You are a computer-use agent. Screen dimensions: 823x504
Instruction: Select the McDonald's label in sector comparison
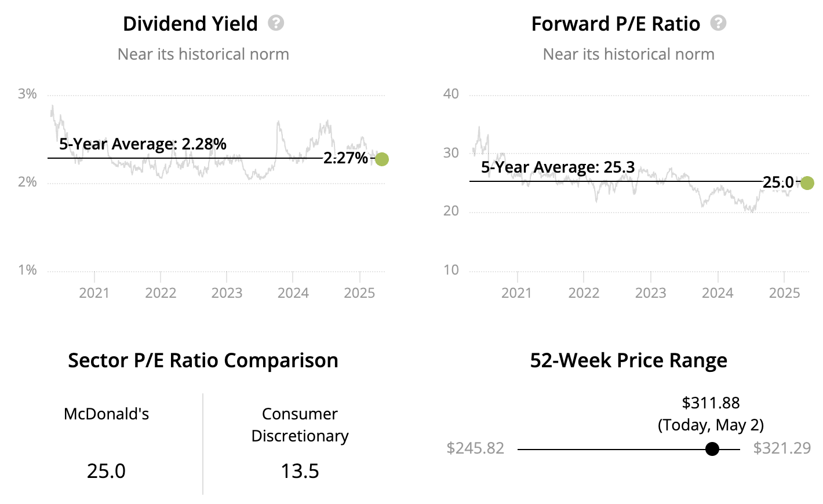tap(107, 414)
